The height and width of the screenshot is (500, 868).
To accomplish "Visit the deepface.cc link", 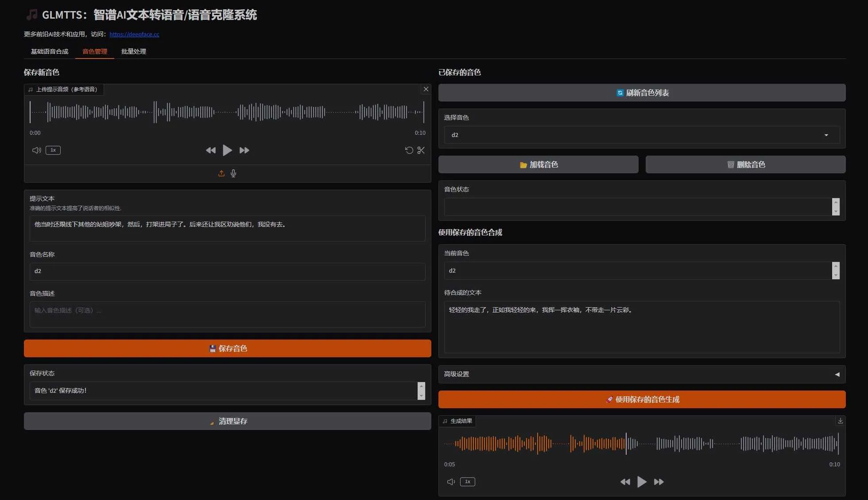I will click(x=134, y=34).
